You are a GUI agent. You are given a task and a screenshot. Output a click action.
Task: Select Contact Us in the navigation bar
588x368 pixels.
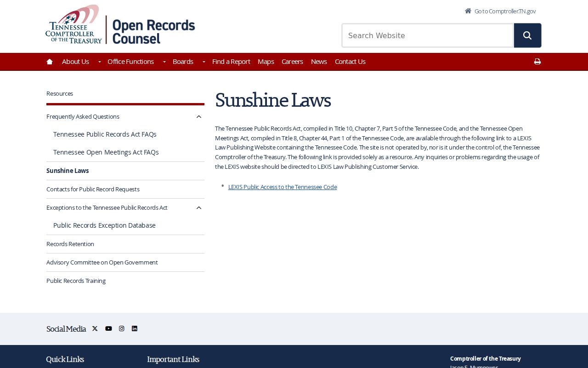click(350, 62)
